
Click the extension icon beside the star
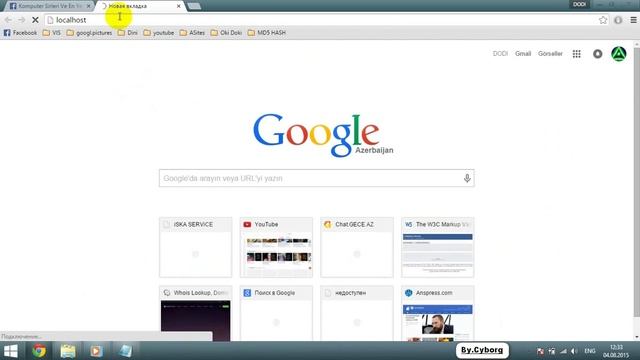(618, 20)
